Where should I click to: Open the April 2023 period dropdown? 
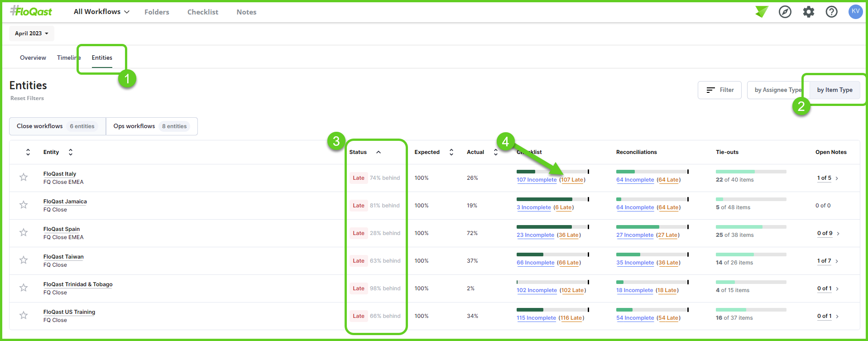pos(31,34)
